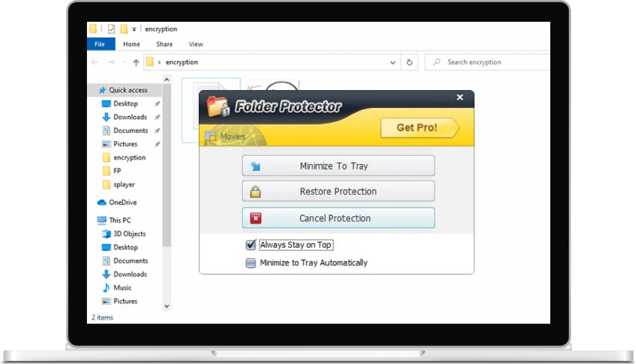
Task: Click the OneDrive cloud icon in sidebar
Action: pyautogui.click(x=102, y=202)
